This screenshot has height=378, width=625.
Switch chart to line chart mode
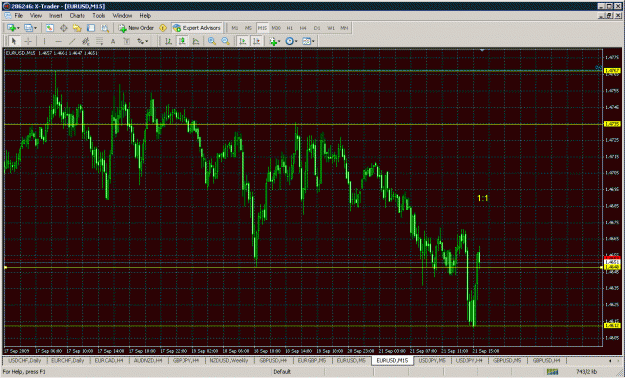(196, 41)
